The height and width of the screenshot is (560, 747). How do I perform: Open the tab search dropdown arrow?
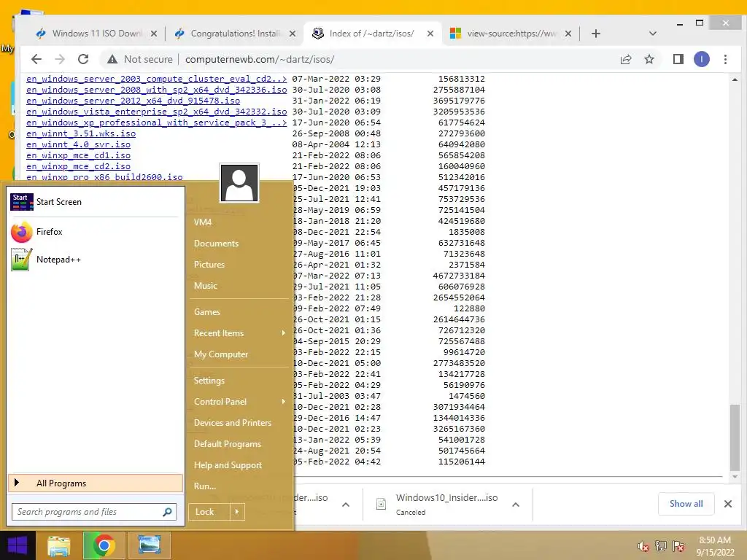[653, 34]
